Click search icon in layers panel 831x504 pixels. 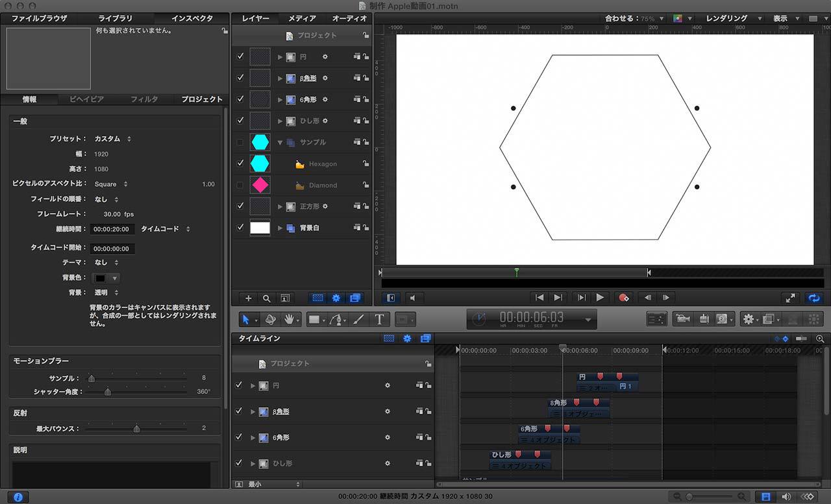click(266, 298)
